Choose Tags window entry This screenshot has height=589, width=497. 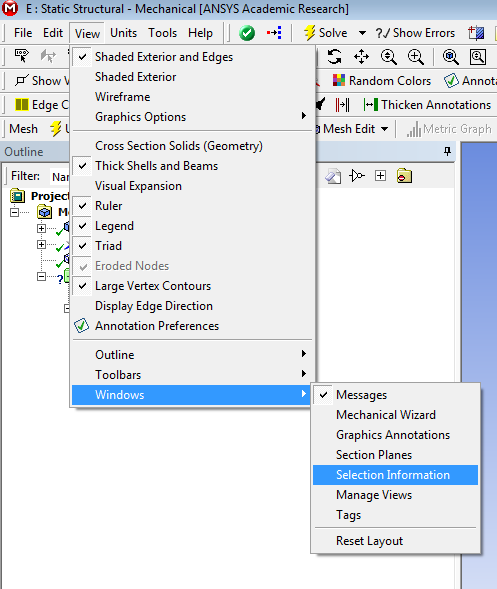tap(396, 515)
